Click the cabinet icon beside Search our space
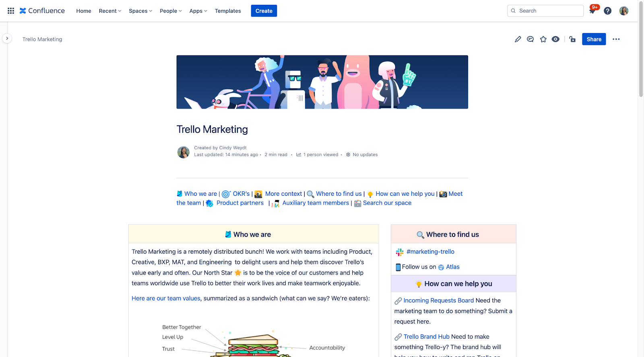This screenshot has width=644, height=357. click(x=357, y=203)
